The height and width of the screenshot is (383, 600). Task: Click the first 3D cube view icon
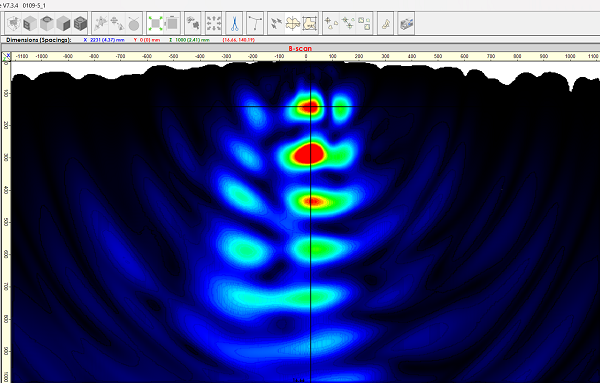(14, 24)
